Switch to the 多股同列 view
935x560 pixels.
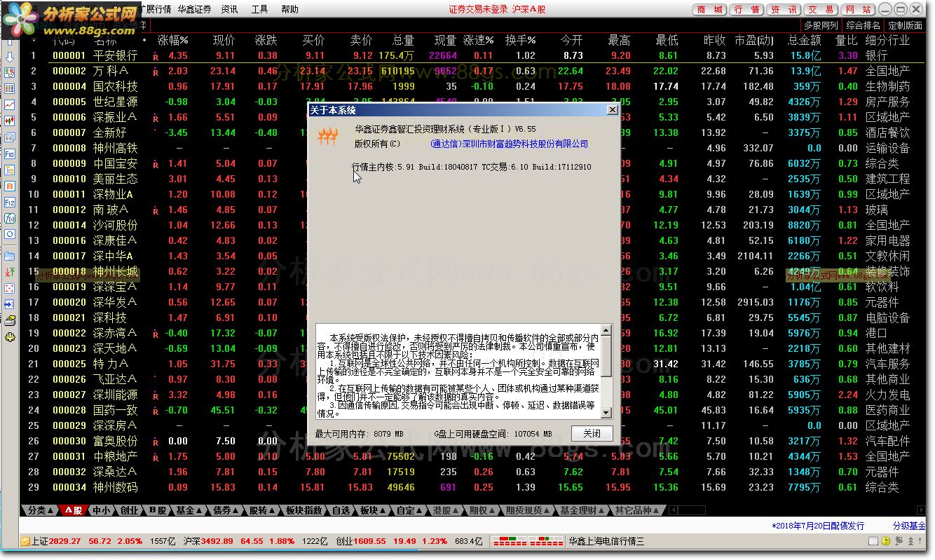(x=821, y=26)
